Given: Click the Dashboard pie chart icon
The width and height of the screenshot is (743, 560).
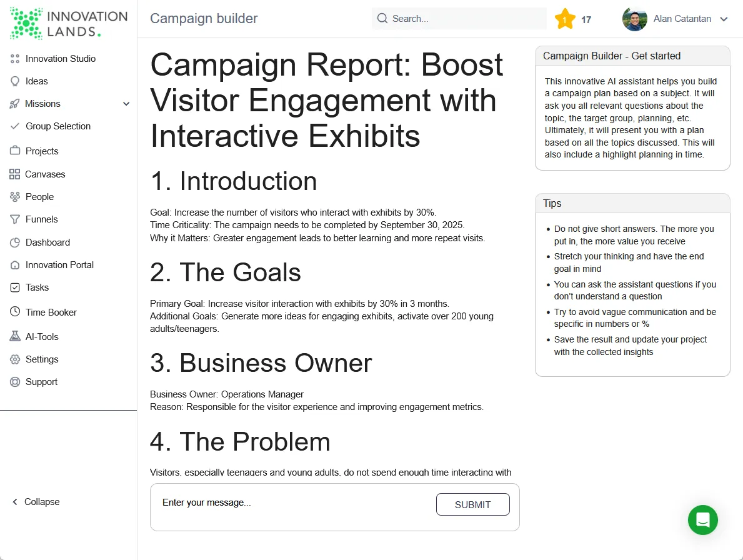Looking at the screenshot, I should coord(15,242).
